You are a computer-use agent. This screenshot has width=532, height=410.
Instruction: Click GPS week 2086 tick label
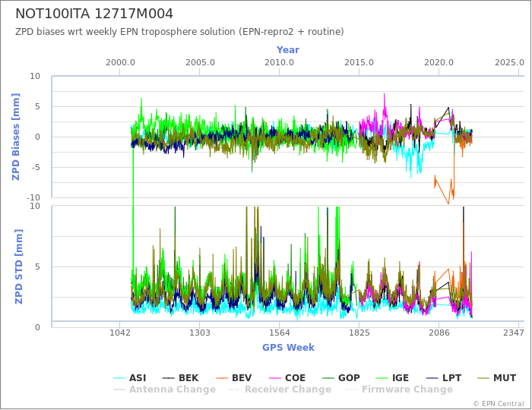click(x=439, y=333)
